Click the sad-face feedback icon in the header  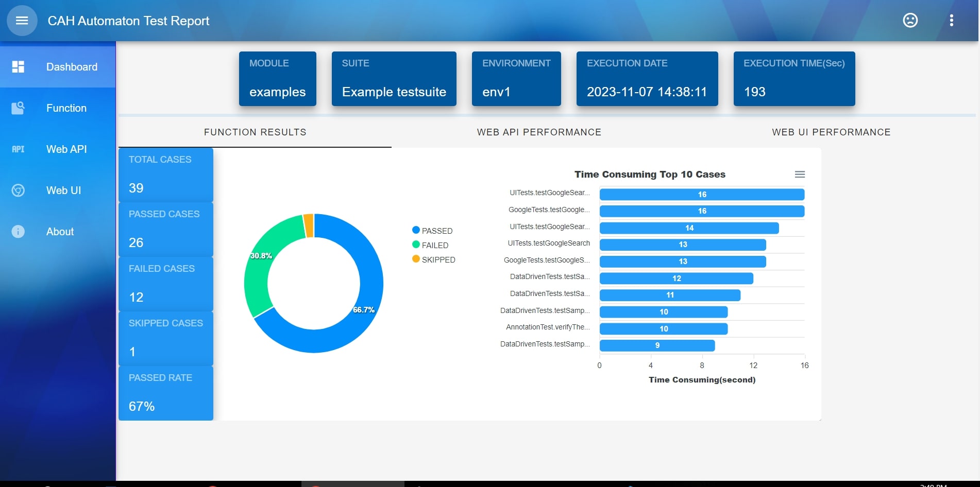[x=910, y=21]
